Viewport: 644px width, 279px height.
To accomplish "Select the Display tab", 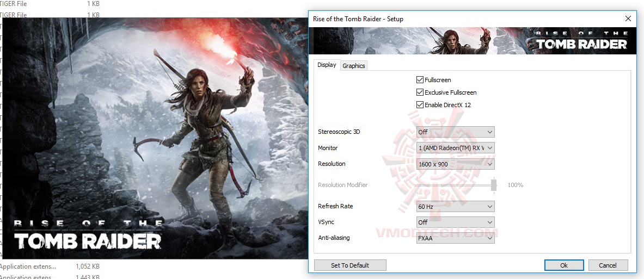I will pyautogui.click(x=327, y=65).
